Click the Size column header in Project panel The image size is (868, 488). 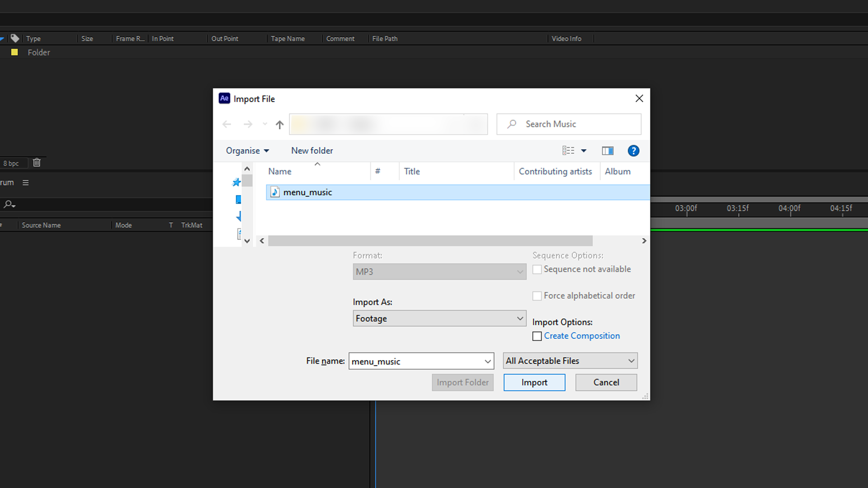[x=87, y=39]
